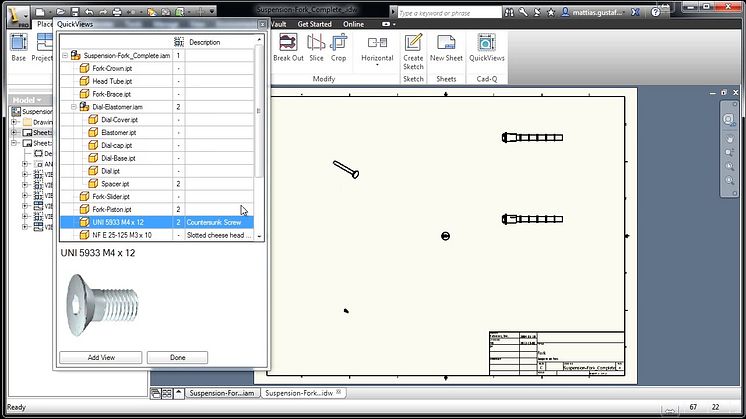Select UNI 5933 M4 x 12 row
The image size is (746, 419).
pyautogui.click(x=157, y=222)
